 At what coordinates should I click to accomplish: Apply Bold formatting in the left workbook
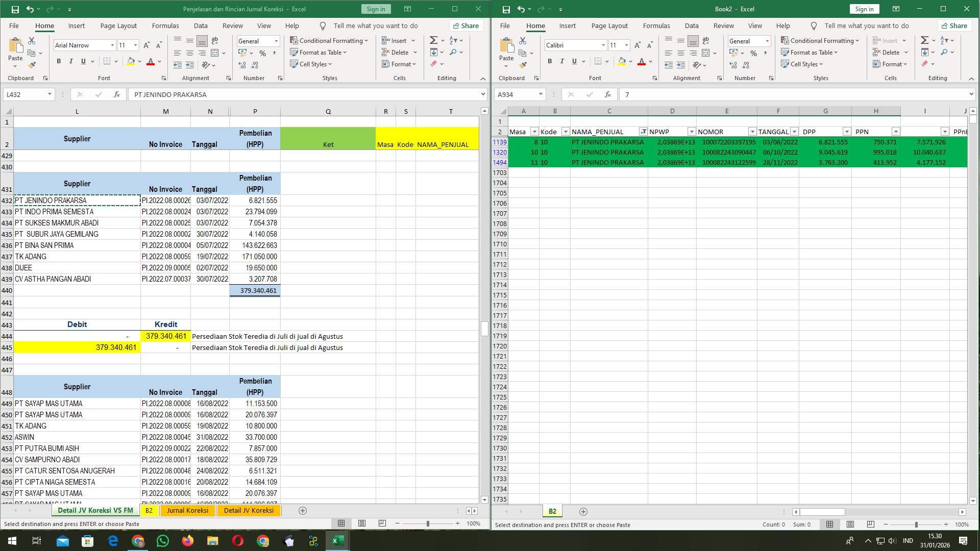[x=58, y=61]
